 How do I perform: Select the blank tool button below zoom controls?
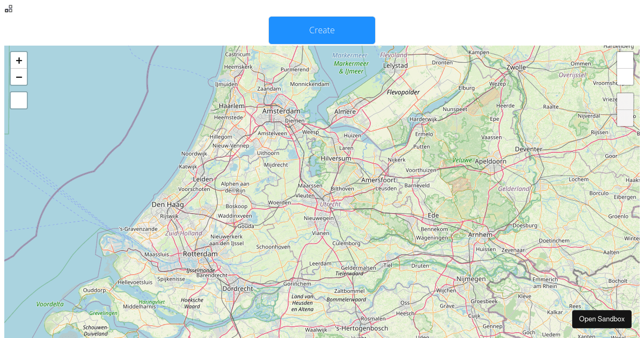(19, 100)
